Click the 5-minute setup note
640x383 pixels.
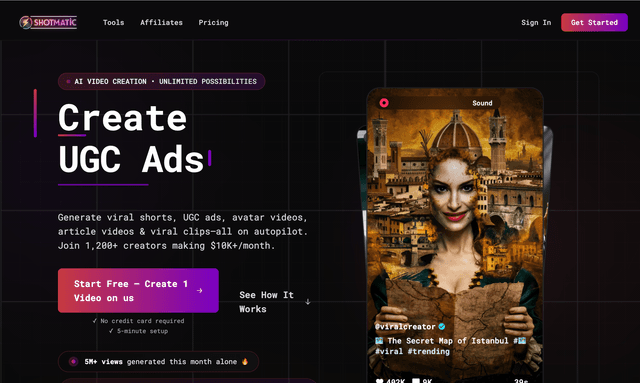pyautogui.click(x=138, y=331)
